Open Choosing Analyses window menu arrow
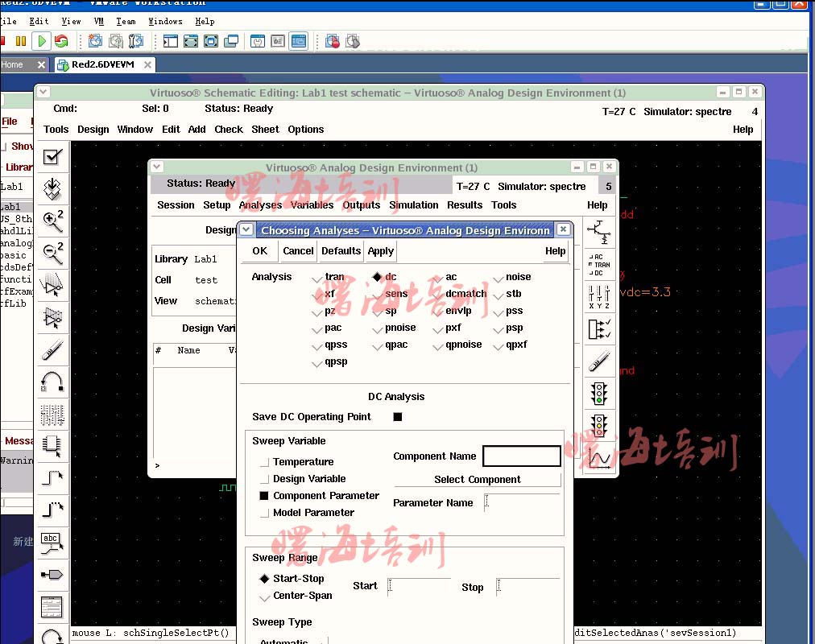This screenshot has height=644, width=815. click(x=246, y=230)
